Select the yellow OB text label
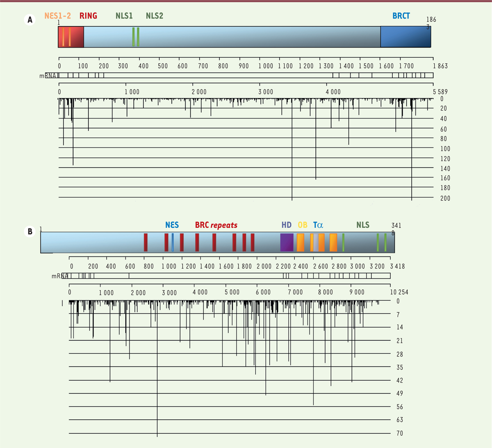 tap(303, 225)
